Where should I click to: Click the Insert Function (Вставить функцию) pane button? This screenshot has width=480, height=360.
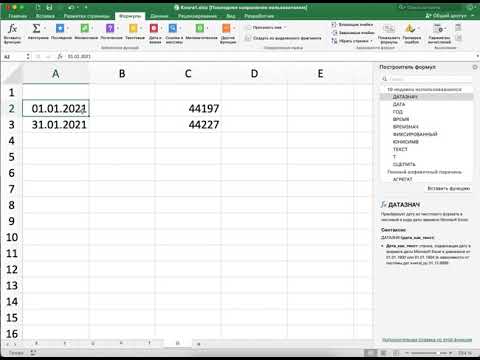(449, 188)
